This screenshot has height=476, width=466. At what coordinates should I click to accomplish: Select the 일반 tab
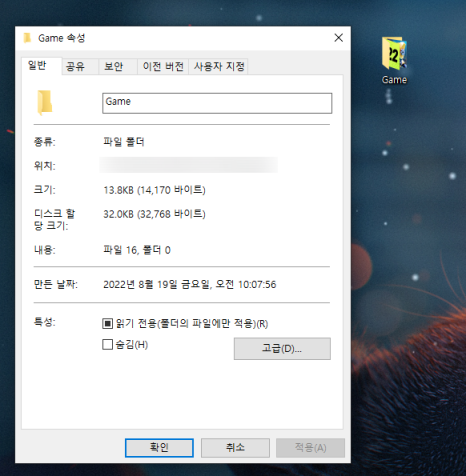(x=37, y=66)
